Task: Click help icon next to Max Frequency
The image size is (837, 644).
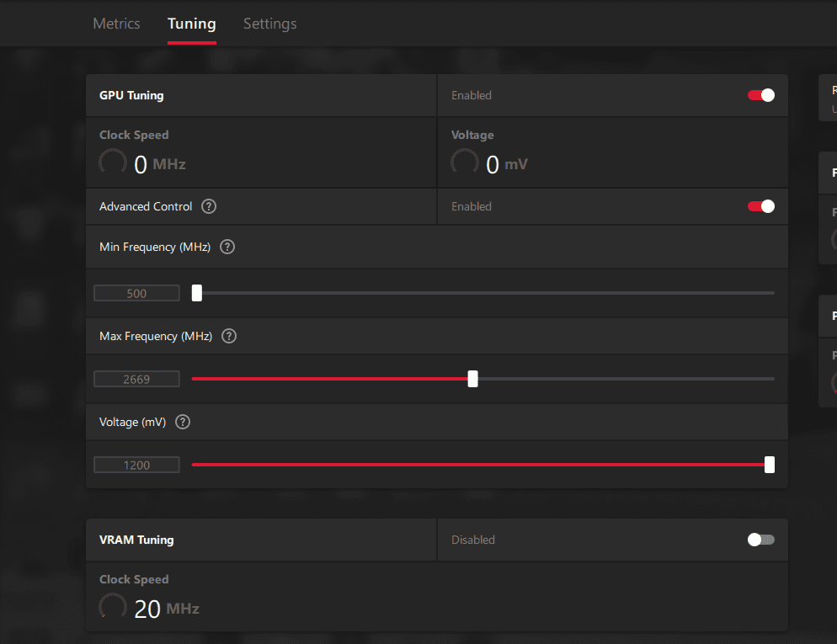Action: tap(229, 336)
